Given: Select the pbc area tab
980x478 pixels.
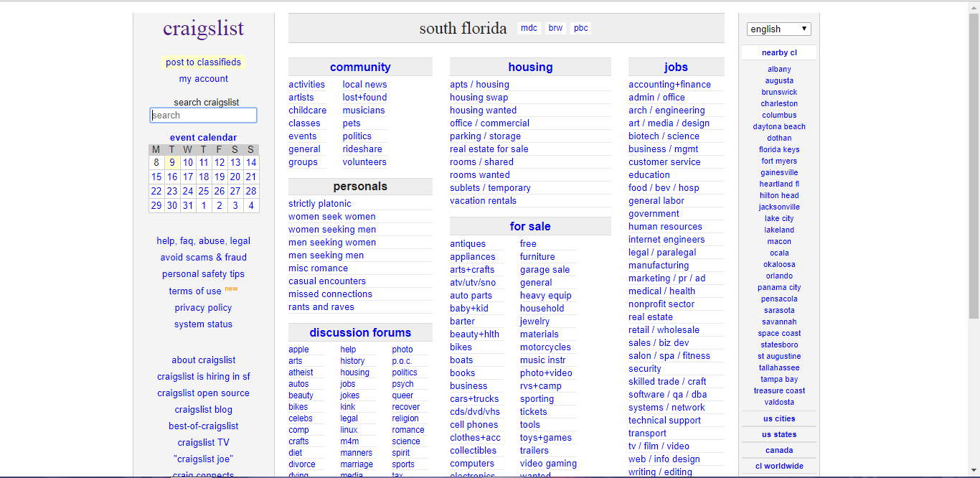Looking at the screenshot, I should [x=581, y=28].
